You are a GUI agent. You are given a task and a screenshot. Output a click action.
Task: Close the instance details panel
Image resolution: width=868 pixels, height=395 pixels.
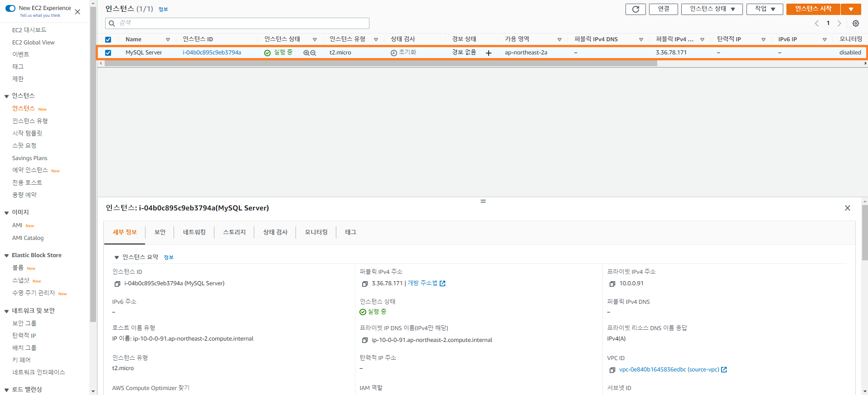coord(848,208)
